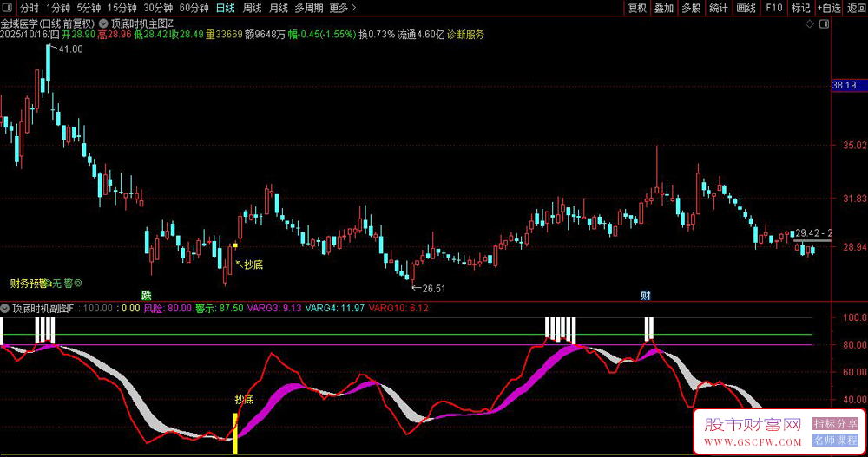This screenshot has width=868, height=457.
Task: Select the 5分钟 period tab
Action: coord(89,8)
